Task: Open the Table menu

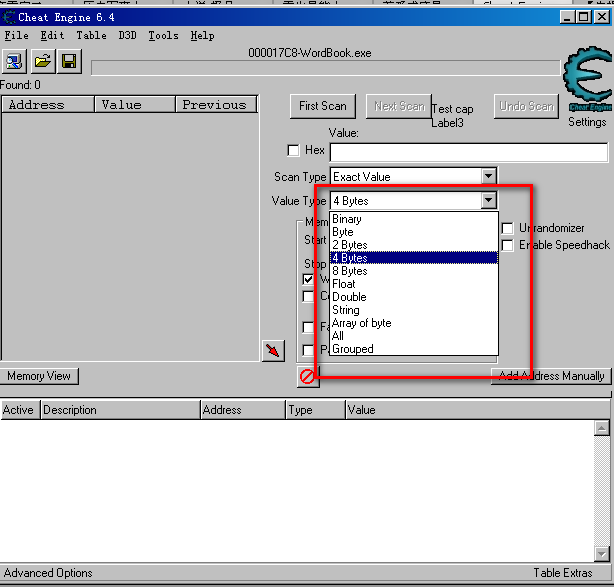Action: point(91,36)
